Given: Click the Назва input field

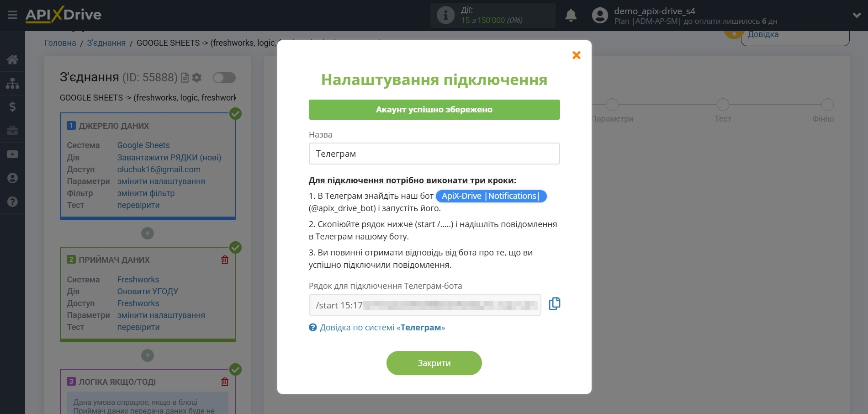Looking at the screenshot, I should point(434,154).
